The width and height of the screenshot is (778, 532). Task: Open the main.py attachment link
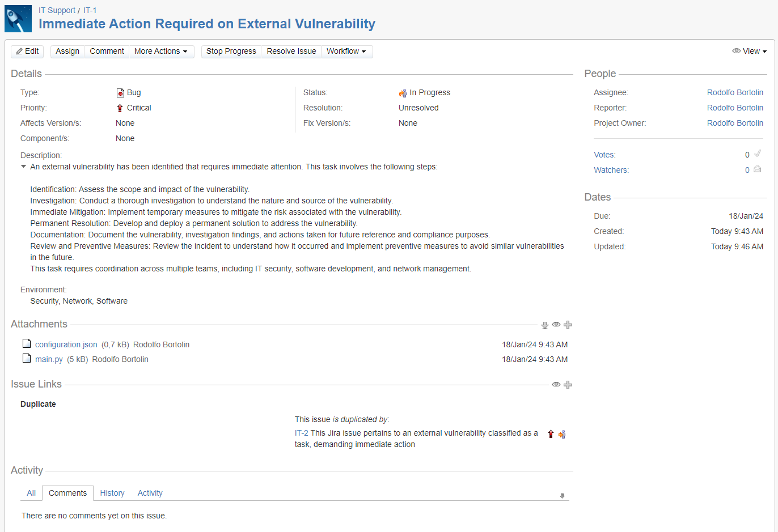coord(49,360)
